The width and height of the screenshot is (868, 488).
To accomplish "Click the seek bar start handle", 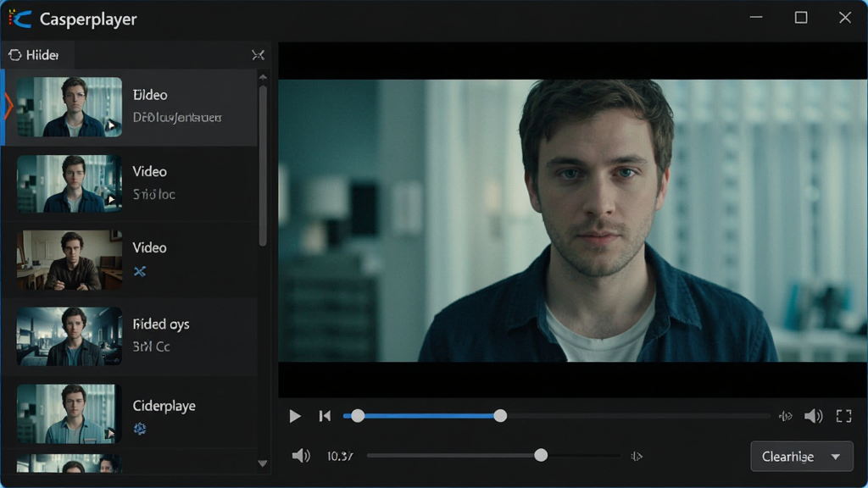I will click(x=358, y=416).
